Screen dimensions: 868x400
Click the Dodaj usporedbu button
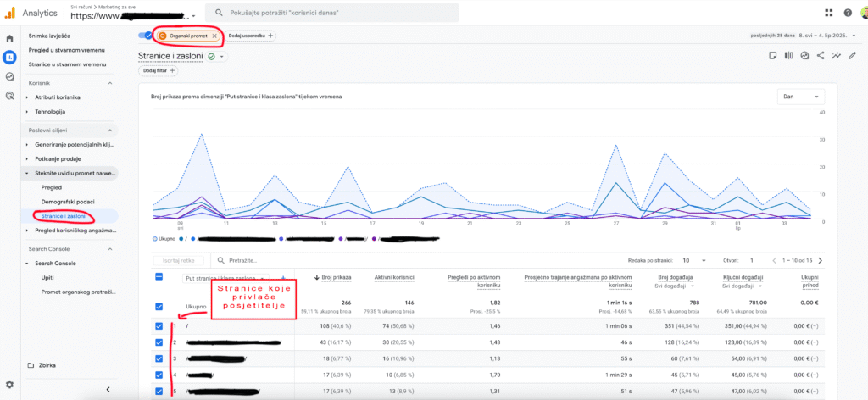(250, 36)
